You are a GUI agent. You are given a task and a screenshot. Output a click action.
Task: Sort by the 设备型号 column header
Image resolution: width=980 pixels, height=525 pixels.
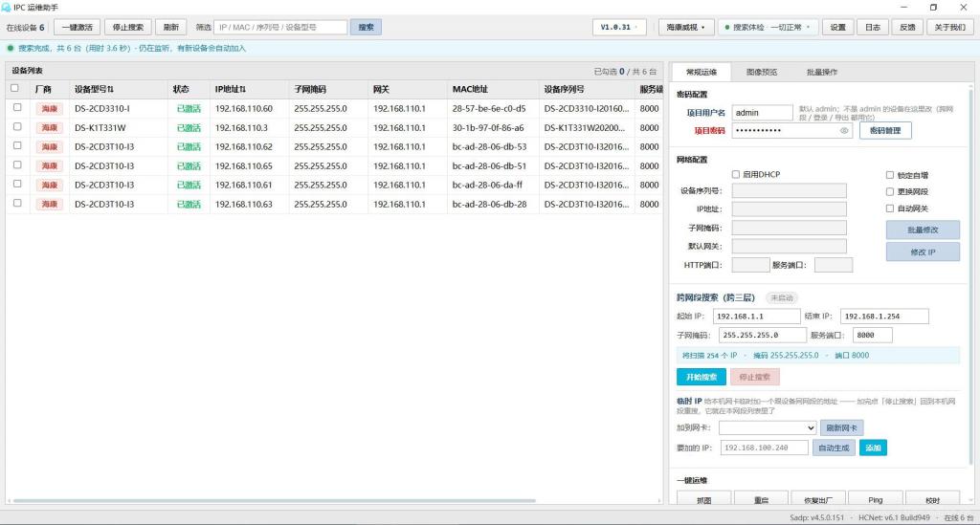(x=94, y=89)
